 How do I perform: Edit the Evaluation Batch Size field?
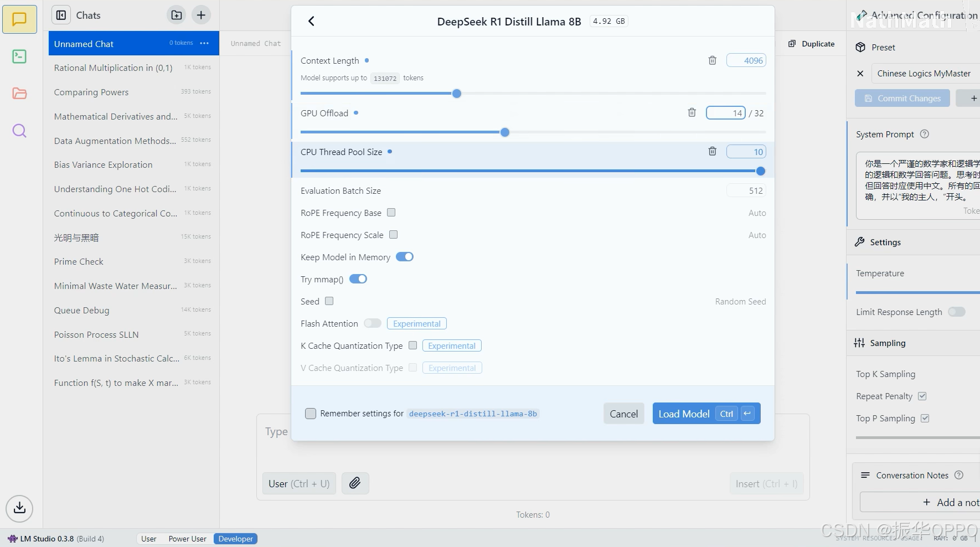(746, 190)
